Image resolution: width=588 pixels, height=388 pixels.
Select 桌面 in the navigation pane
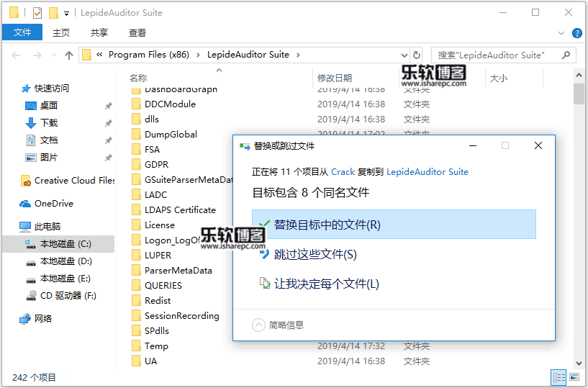[41, 105]
